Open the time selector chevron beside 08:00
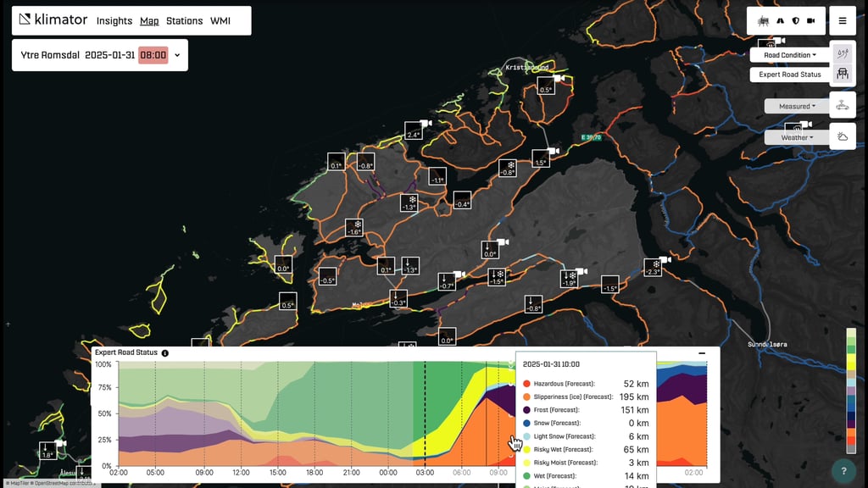868x488 pixels. [x=175, y=54]
